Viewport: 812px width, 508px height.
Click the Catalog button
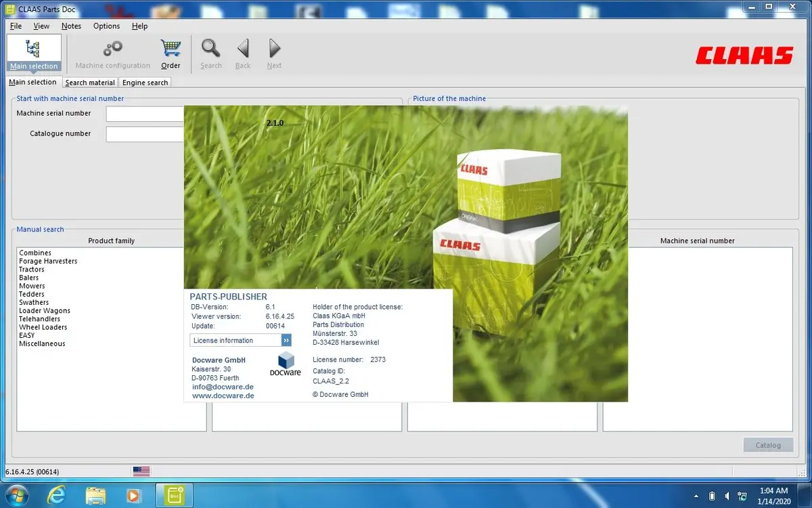coord(769,445)
